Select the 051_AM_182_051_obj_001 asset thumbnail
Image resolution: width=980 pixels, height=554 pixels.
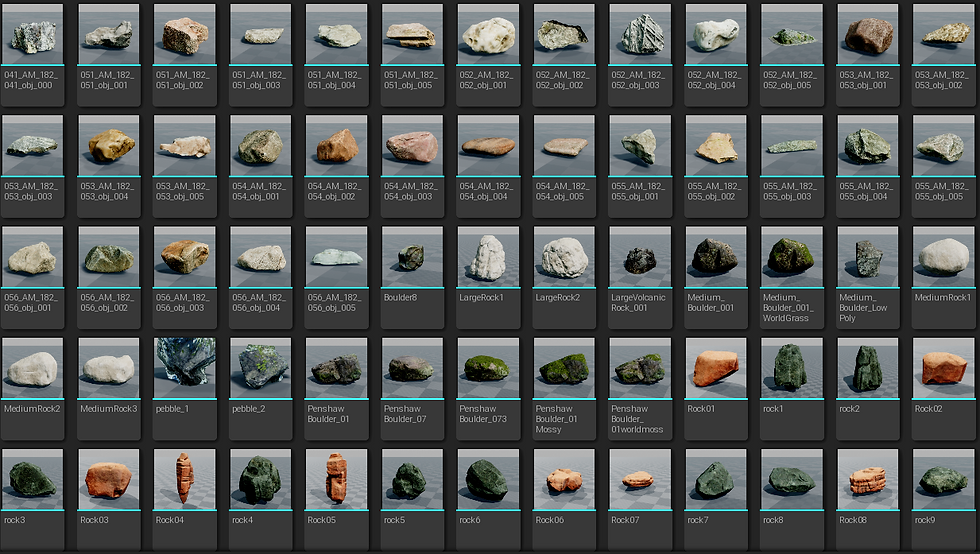tap(109, 34)
